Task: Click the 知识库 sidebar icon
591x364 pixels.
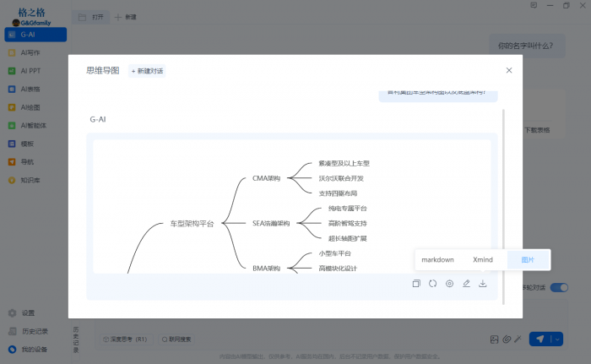Action: point(12,180)
